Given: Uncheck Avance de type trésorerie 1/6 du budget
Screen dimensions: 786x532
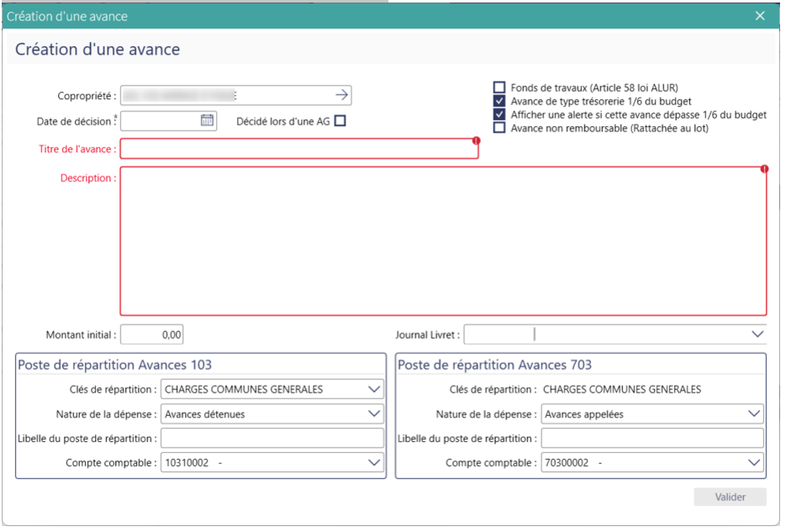Looking at the screenshot, I should point(499,101).
